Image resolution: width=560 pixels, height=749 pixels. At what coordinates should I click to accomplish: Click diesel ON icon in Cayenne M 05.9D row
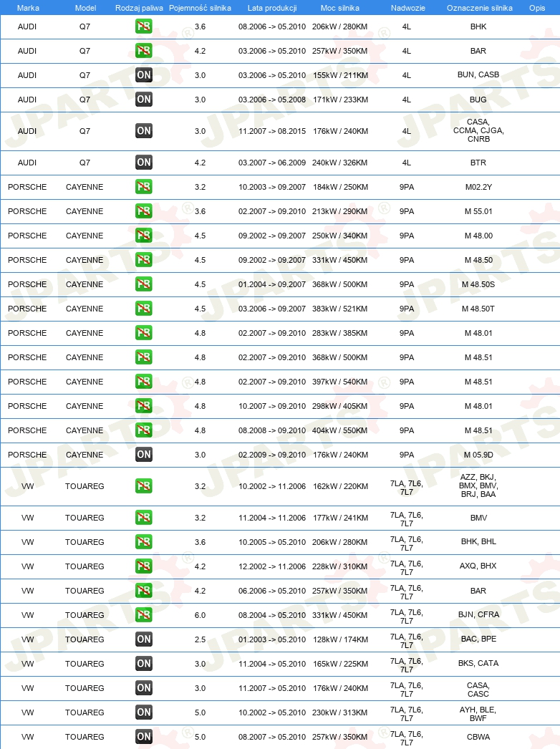144,455
